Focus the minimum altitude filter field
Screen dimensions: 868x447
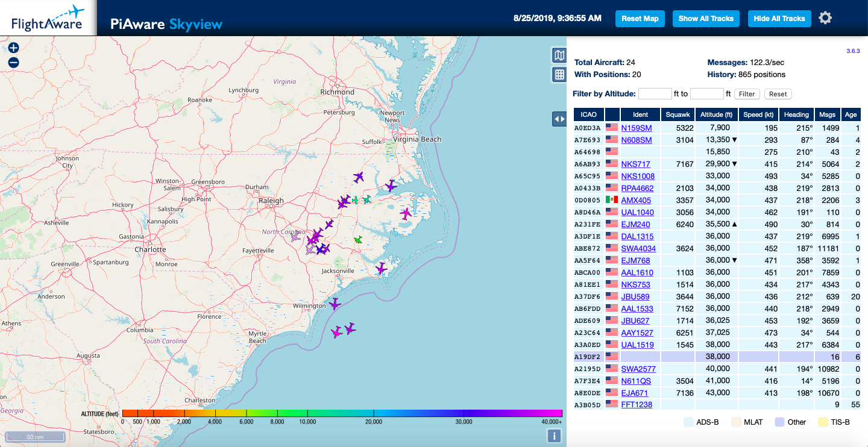pyautogui.click(x=655, y=93)
